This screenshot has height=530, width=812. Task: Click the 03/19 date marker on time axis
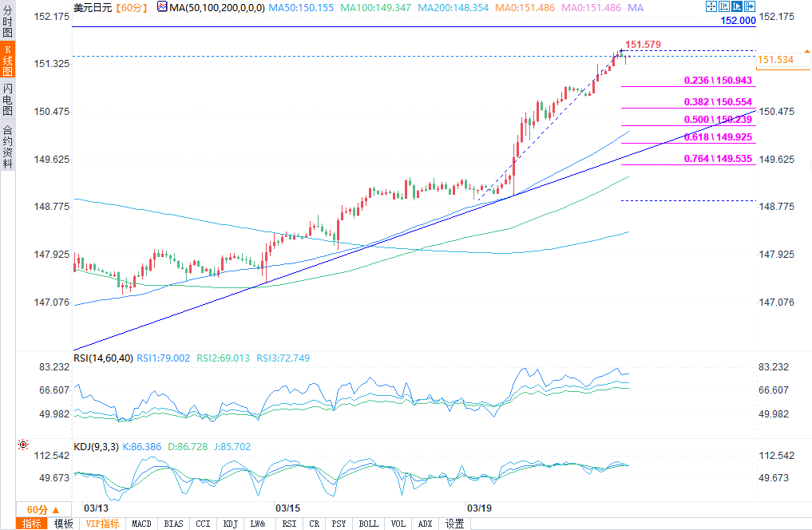(x=480, y=508)
